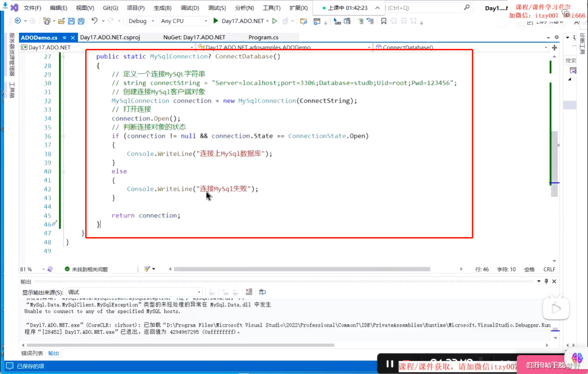The image size is (588, 374).
Task: Click the video pause button
Action: pyautogui.click(x=389, y=363)
